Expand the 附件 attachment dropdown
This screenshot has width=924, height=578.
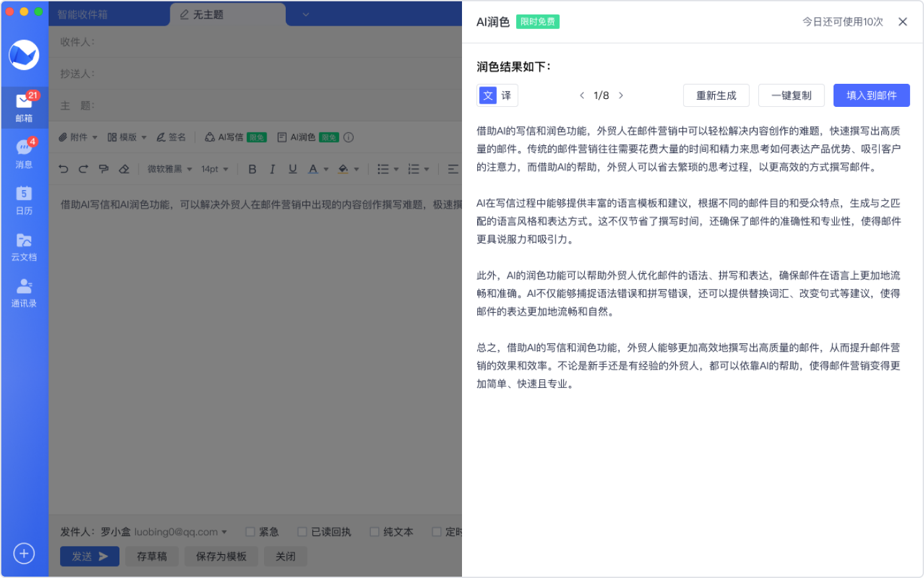(78, 137)
